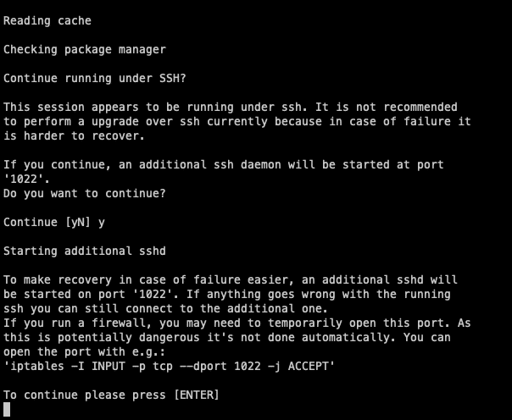Click the 'open the port with e.g.:' line

coord(85,351)
